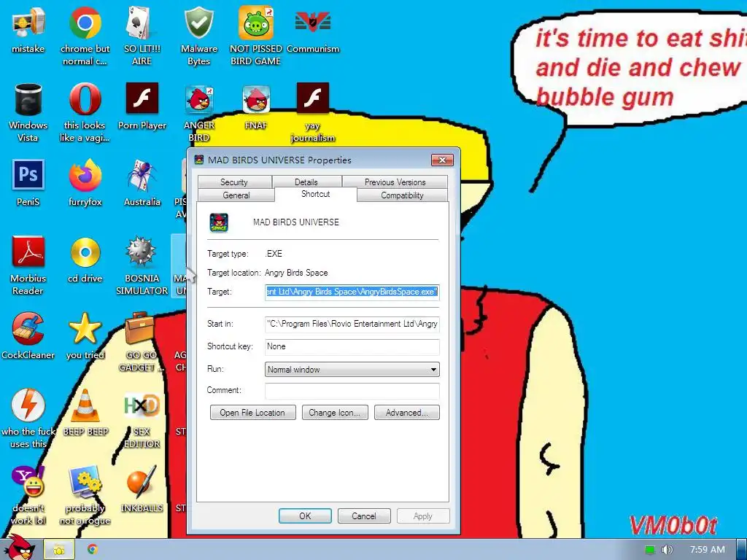The image size is (747, 560).
Task: Click the 'SO LIT!!! AIRE' solitaire icon
Action: click(142, 36)
